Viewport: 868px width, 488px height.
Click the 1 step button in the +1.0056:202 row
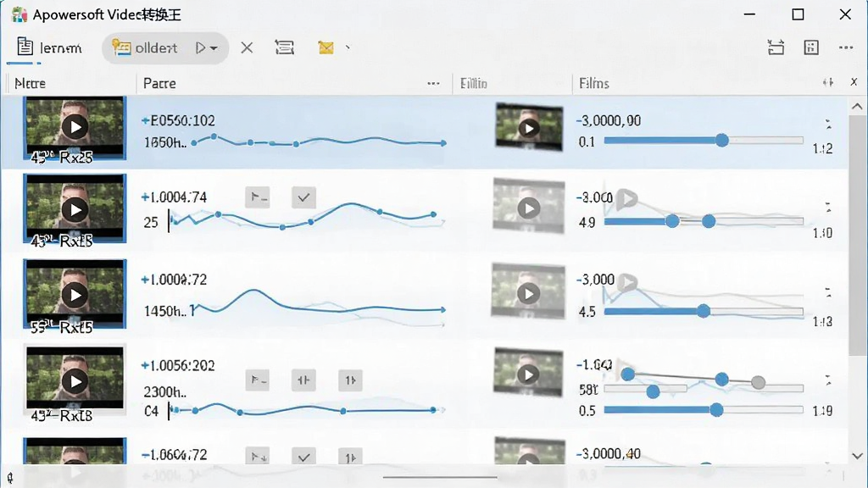(x=350, y=380)
